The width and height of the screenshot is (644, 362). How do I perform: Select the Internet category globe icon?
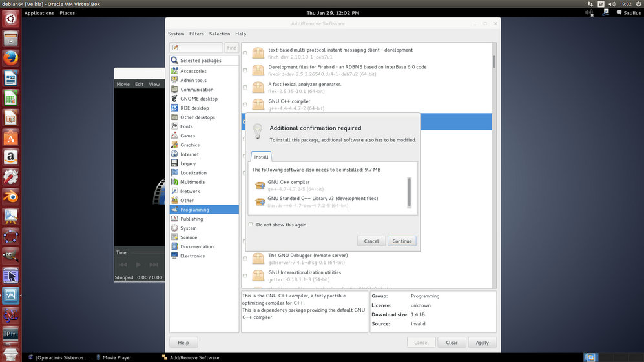pos(174,154)
